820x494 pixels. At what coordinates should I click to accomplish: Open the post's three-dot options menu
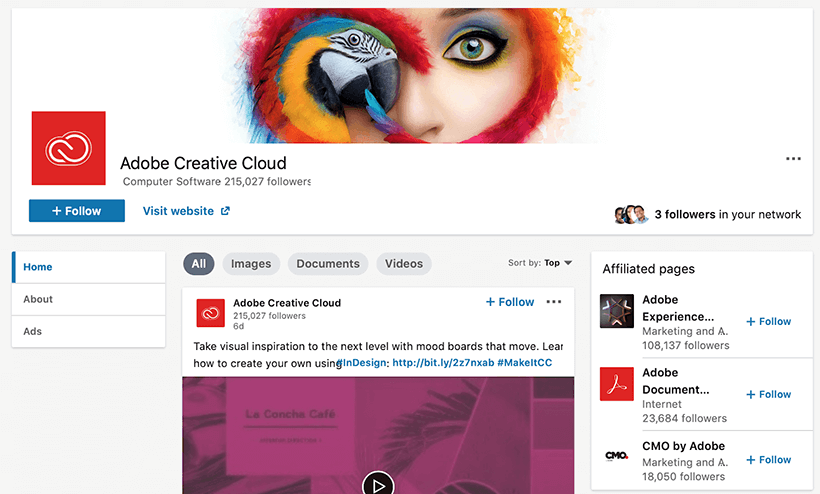(x=554, y=302)
